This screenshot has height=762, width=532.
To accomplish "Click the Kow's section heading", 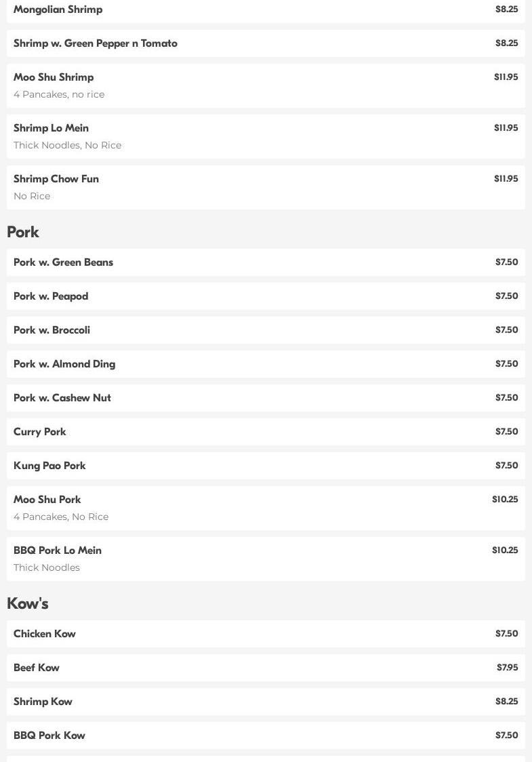I will click(x=28, y=603).
